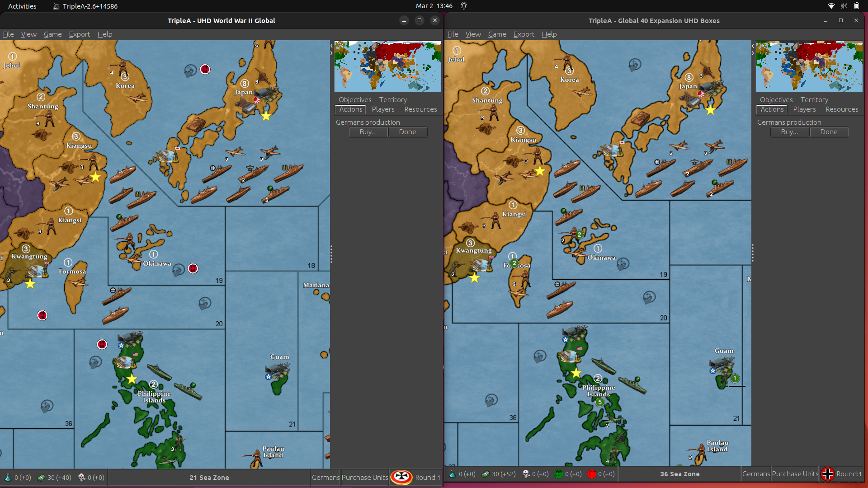This screenshot has height=488, width=868.
Task: Click the red resource icon in right status bar
Action: [592, 474]
